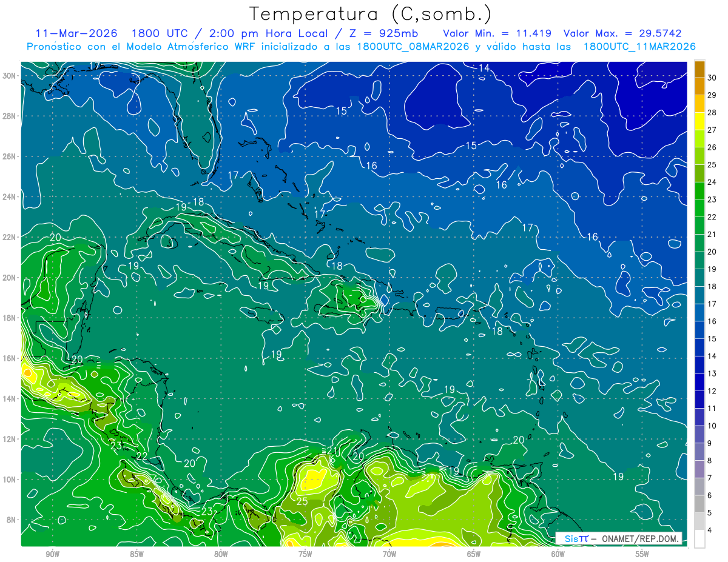Click the '10N' latitude axis label

click(10, 479)
